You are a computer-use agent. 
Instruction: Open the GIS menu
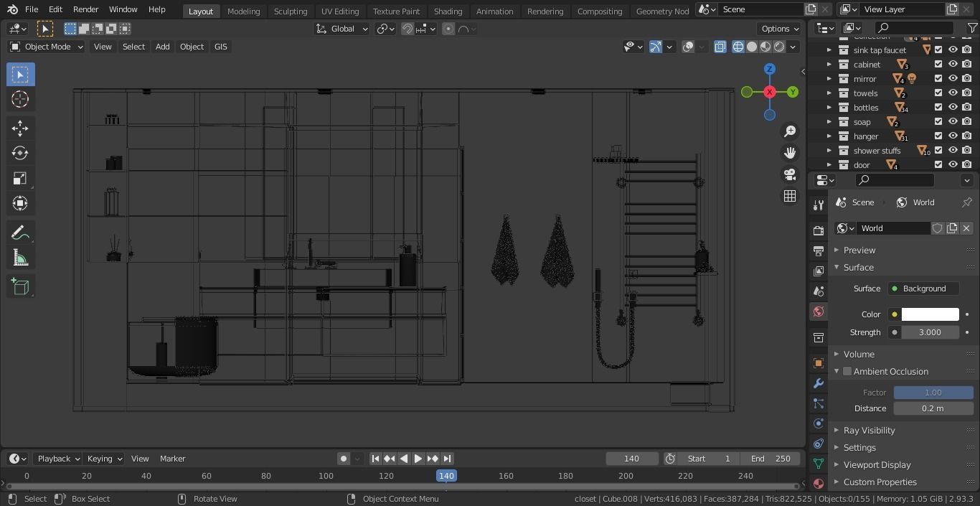[220, 47]
